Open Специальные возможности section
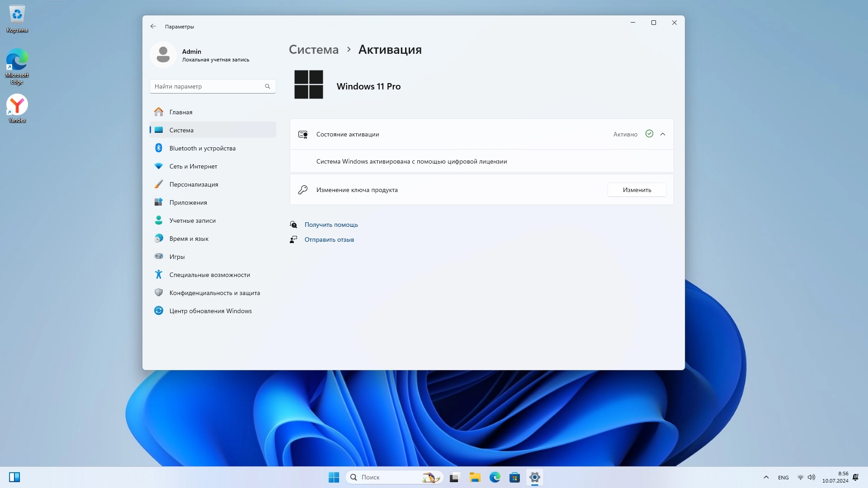The height and width of the screenshot is (488, 868). pyautogui.click(x=209, y=275)
